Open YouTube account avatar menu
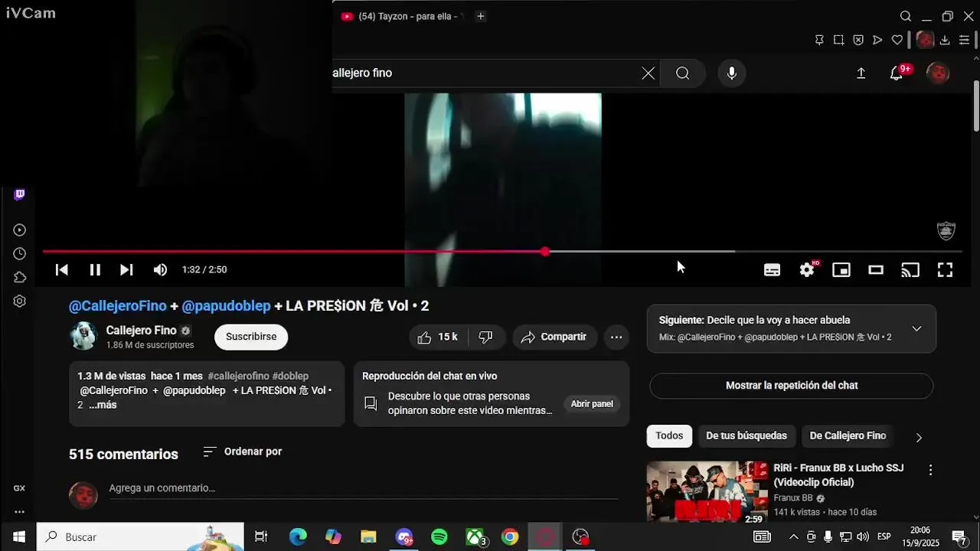 [x=938, y=73]
